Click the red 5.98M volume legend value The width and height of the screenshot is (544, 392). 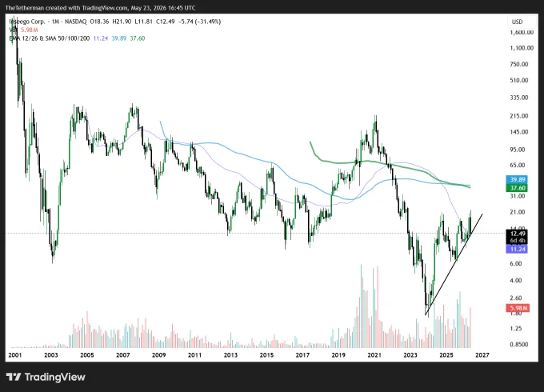[x=29, y=30]
